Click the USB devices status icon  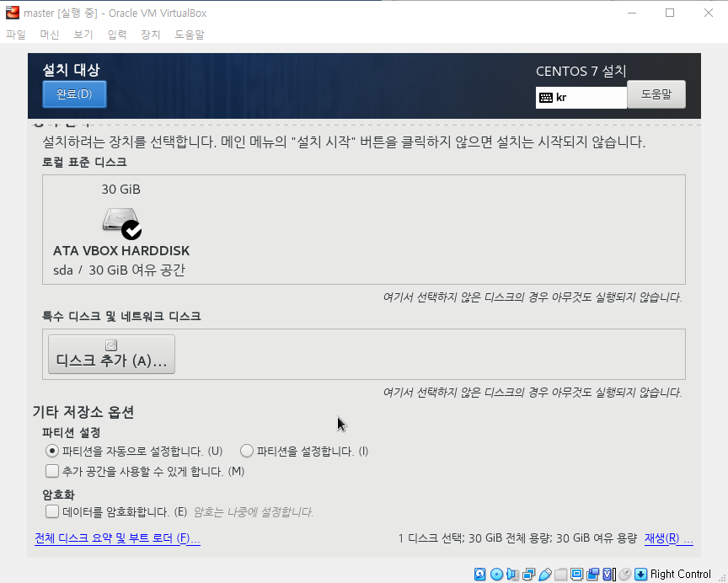click(x=544, y=575)
